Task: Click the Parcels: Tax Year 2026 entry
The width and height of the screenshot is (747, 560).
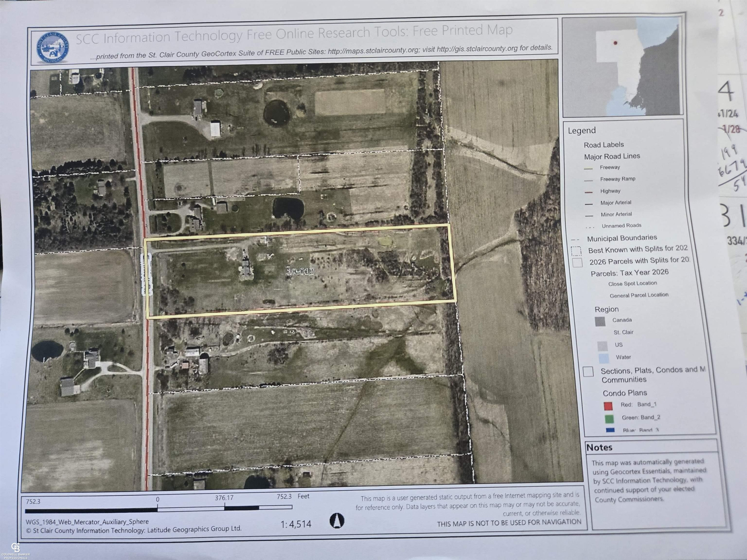Action: point(629,273)
